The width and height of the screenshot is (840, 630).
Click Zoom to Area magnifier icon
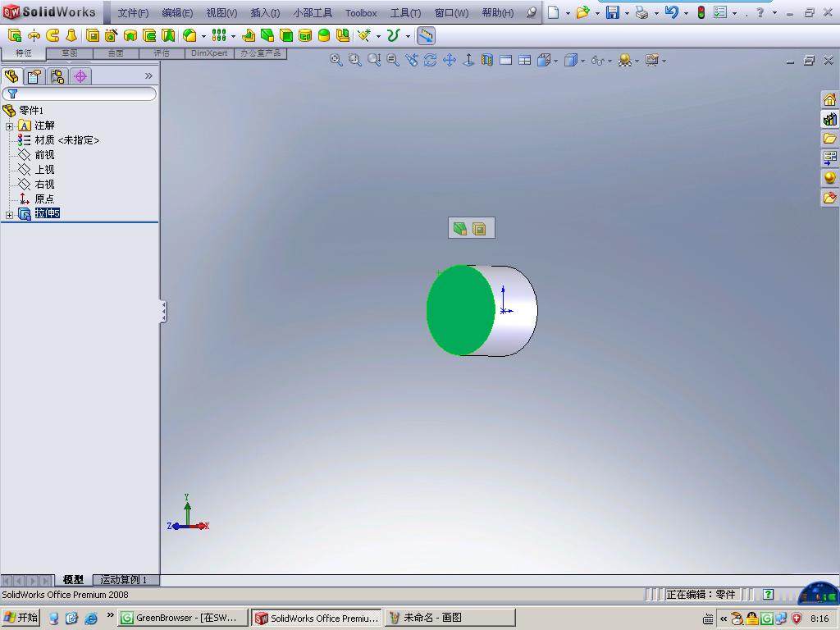click(354, 60)
